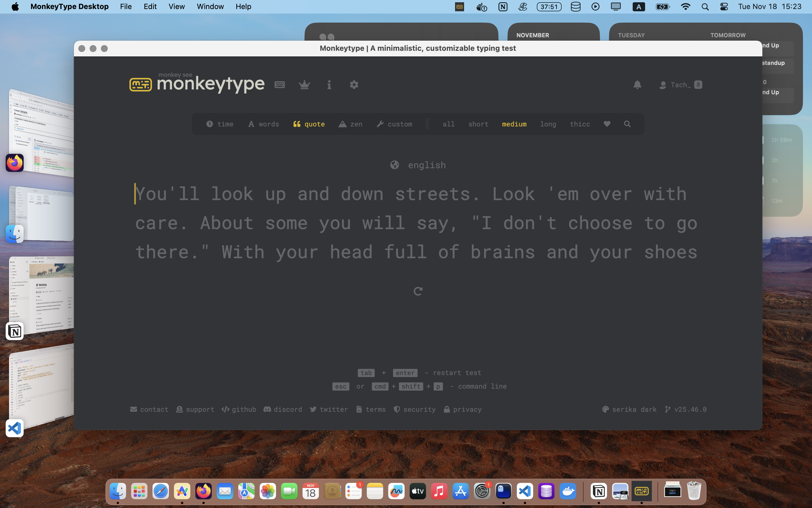Open Music app from the Dock
This screenshot has width=812, height=508.
[x=439, y=491]
